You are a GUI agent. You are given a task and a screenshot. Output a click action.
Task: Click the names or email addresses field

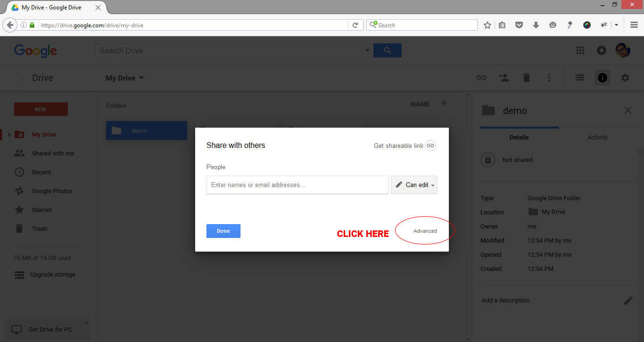point(297,185)
